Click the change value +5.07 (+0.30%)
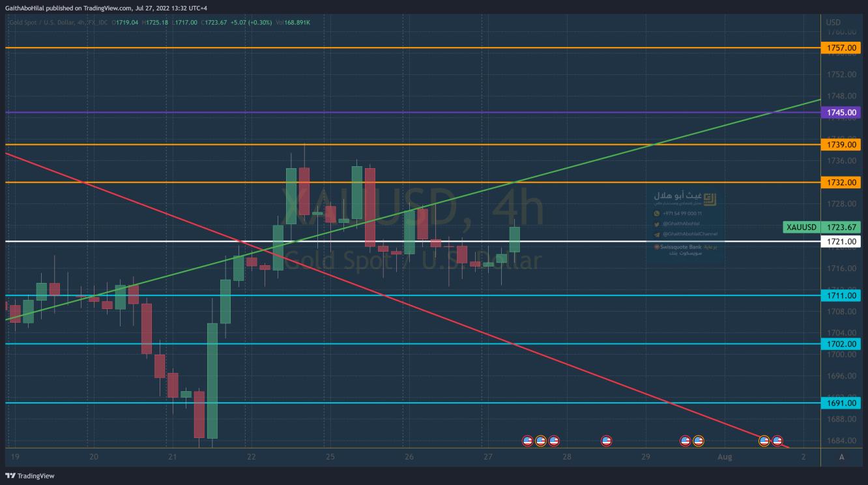 click(251, 23)
